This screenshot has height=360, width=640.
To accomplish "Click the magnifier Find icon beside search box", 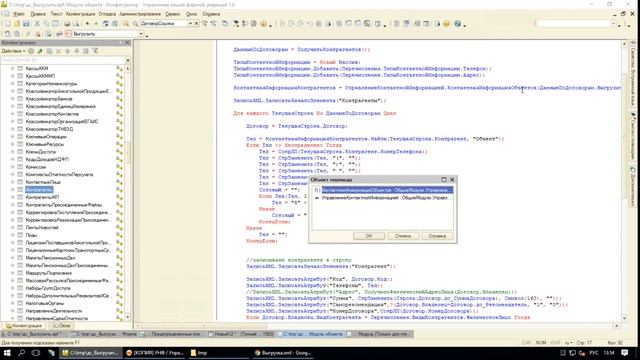I will tap(135, 24).
